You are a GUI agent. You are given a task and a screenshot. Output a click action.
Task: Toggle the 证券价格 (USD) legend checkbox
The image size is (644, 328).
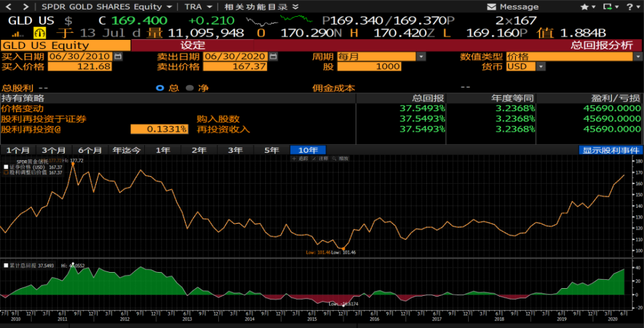[6, 167]
